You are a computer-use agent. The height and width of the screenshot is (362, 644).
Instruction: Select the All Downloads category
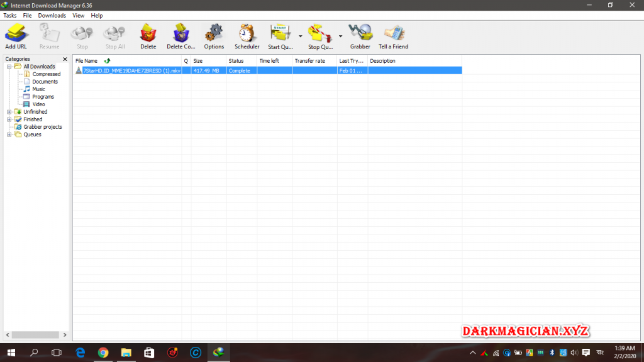click(39, 67)
